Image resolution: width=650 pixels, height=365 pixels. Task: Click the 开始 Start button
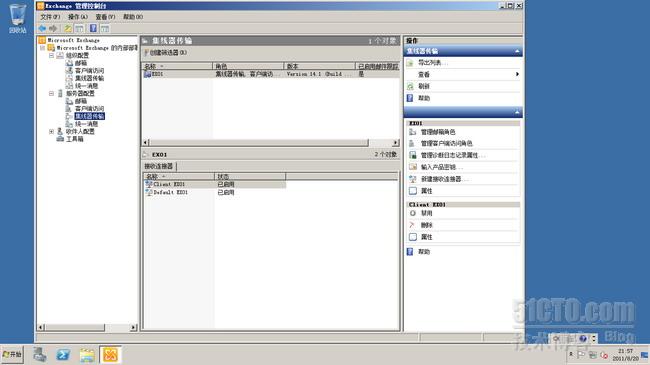[x=12, y=355]
